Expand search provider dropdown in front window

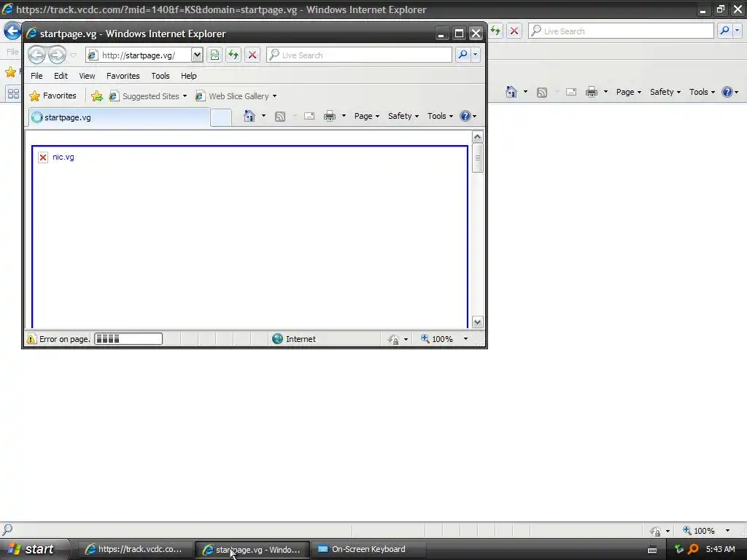(475, 55)
